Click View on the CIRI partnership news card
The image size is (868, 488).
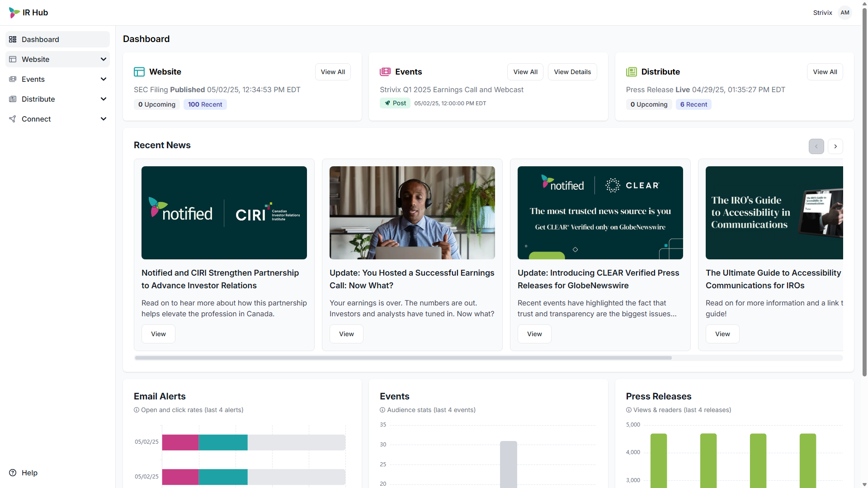tap(158, 334)
